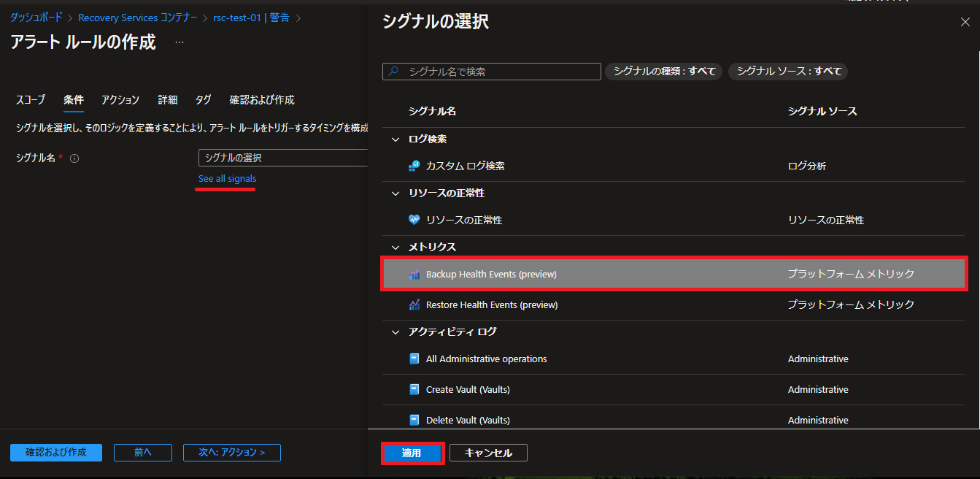The image size is (980, 479).
Task: Switch to the タグ tab
Action: click(204, 100)
